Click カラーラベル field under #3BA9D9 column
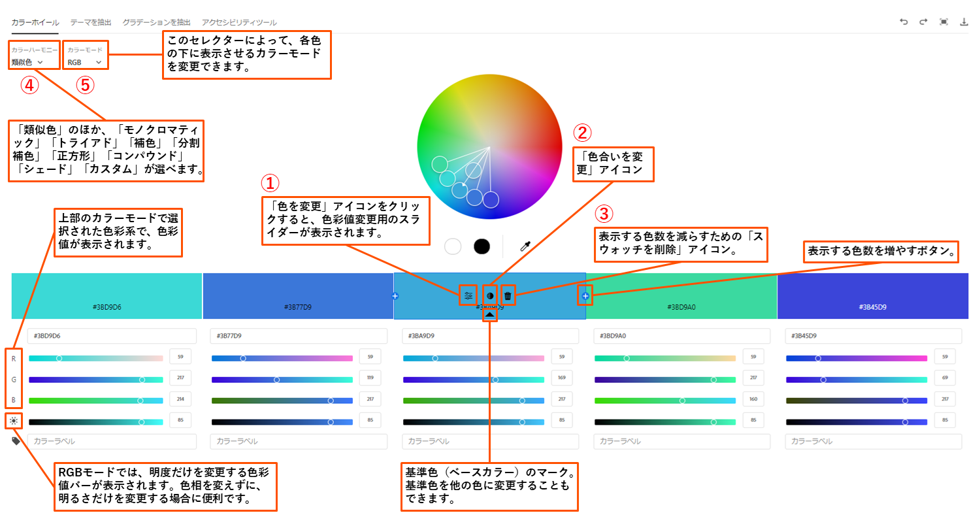This screenshot has width=980, height=513. tap(491, 441)
